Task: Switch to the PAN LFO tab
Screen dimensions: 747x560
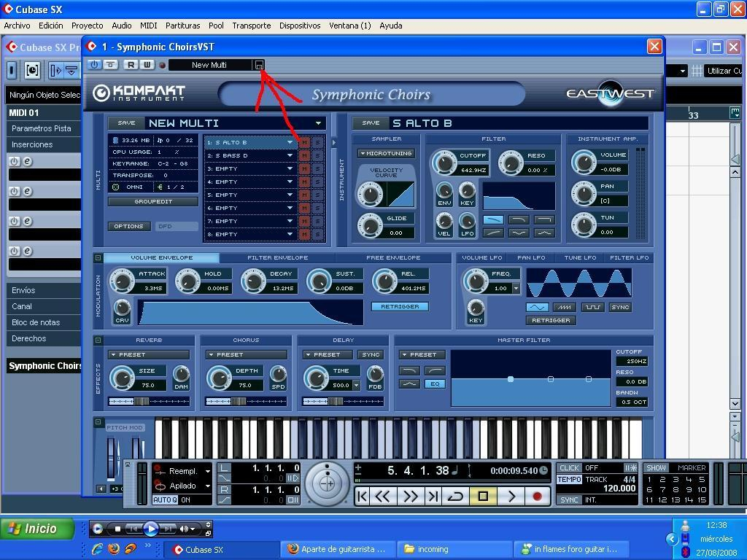Action: [531, 257]
